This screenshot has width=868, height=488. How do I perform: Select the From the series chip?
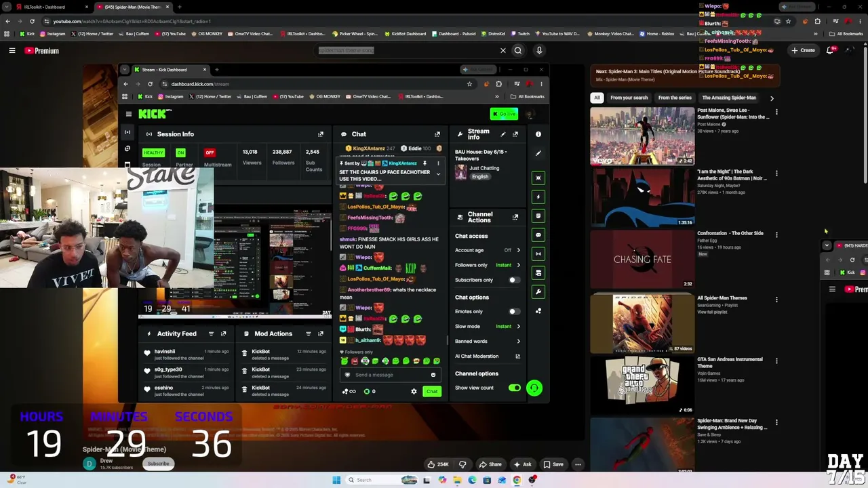675,98
